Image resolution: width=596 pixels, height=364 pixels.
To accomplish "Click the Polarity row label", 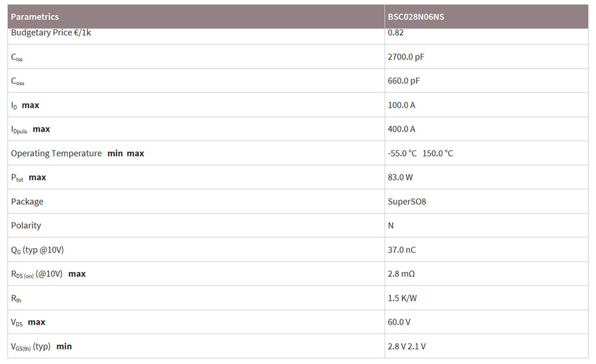I will coord(26,226).
